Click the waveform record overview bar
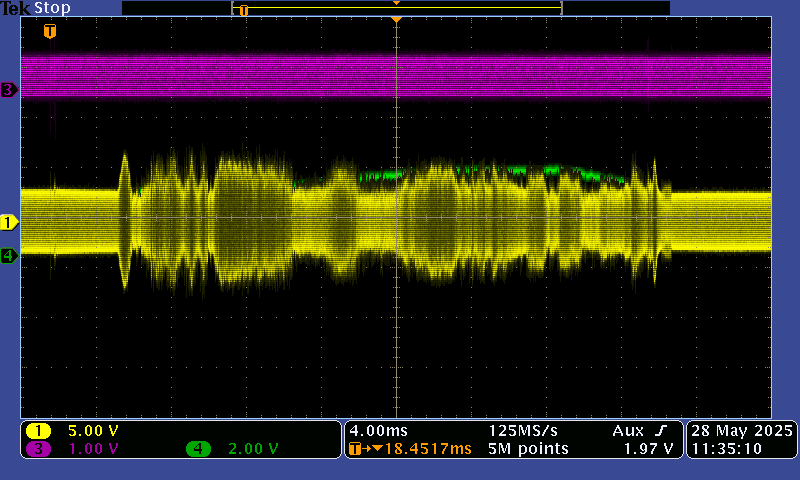The width and height of the screenshot is (800, 480). 396,8
